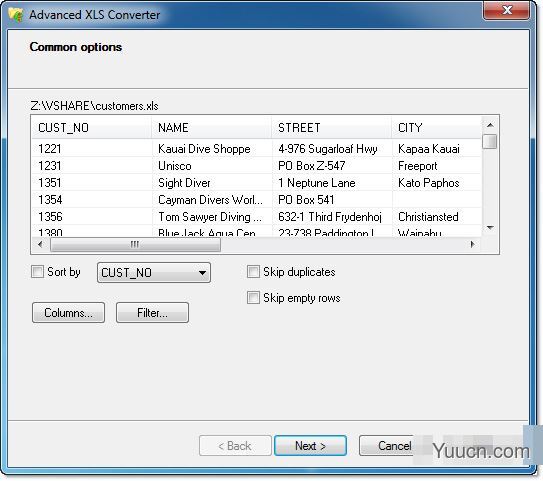The image size is (543, 481).
Task: Open the Filter... dialog
Action: tap(152, 313)
